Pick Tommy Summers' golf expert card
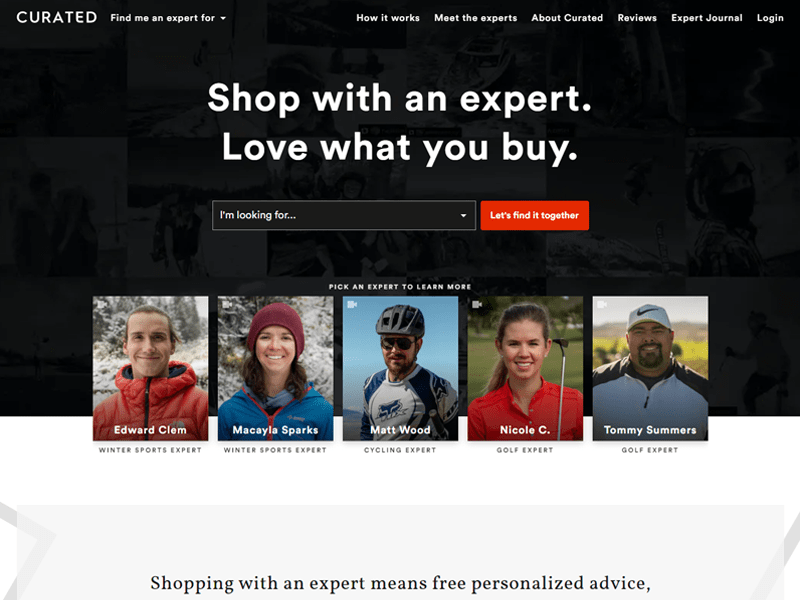This screenshot has width=800, height=600. coord(651,368)
